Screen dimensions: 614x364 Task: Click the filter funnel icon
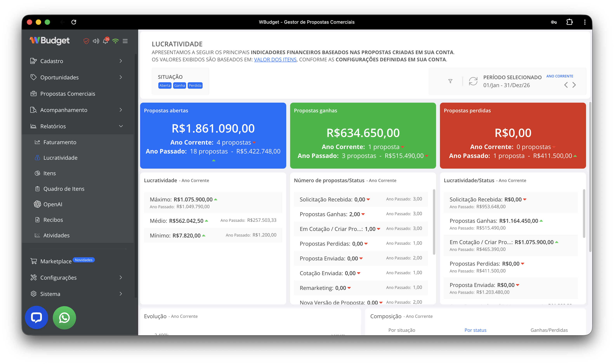point(450,81)
